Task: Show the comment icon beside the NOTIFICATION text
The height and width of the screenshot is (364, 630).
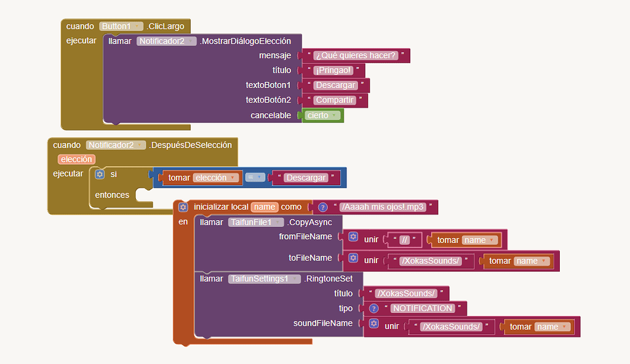Action: 373,308
